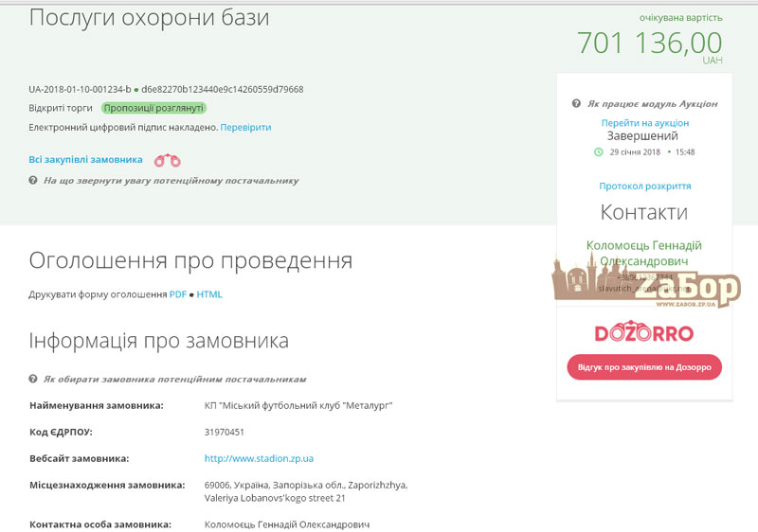The height and width of the screenshot is (532, 758).
Task: Click the DOZORRO logo
Action: (x=644, y=331)
